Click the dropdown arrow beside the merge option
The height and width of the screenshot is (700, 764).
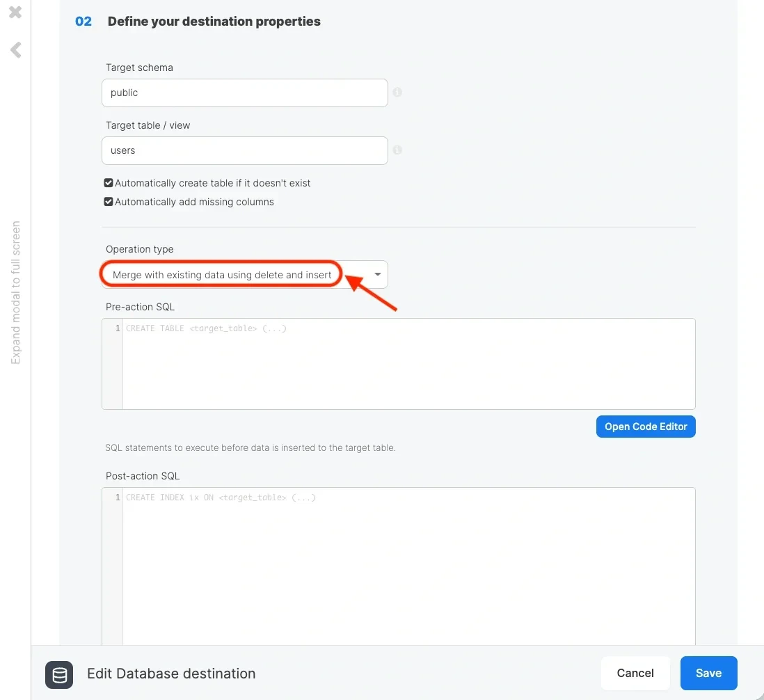click(376, 274)
